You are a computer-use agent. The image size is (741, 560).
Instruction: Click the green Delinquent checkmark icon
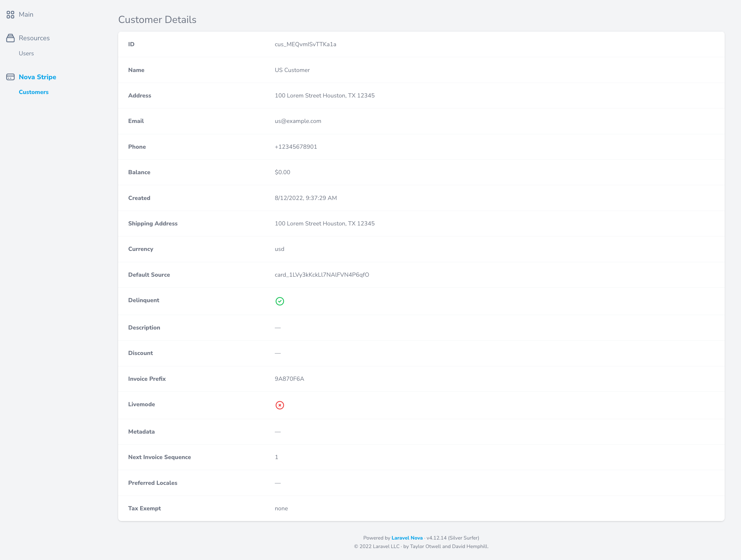pyautogui.click(x=279, y=301)
